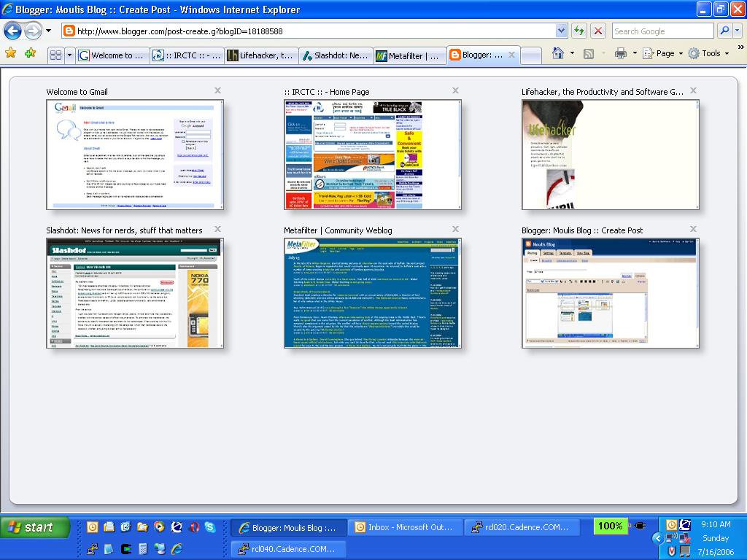Open the Slashdot page thumbnail
The image size is (747, 560).
click(135, 293)
